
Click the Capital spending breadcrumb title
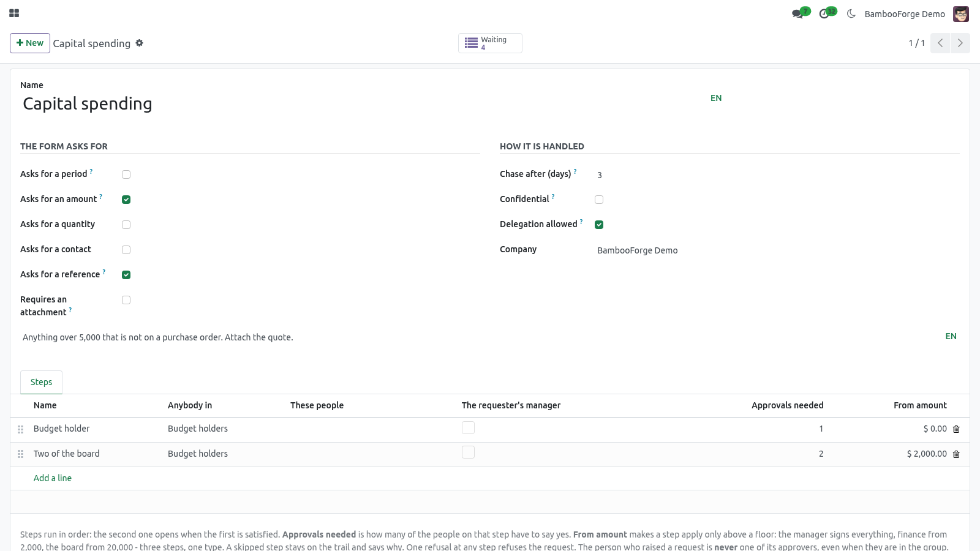(x=92, y=43)
